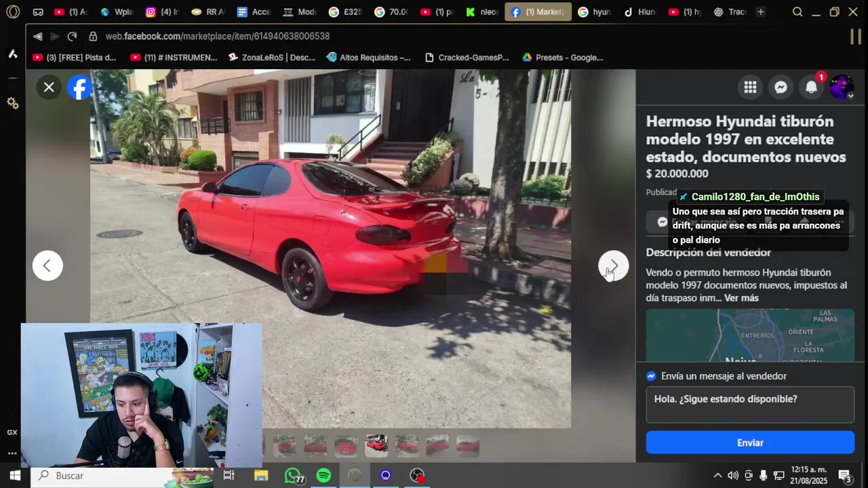The width and height of the screenshot is (868, 488).
Task: Close the Marketplace photo viewer with X
Action: click(x=49, y=87)
